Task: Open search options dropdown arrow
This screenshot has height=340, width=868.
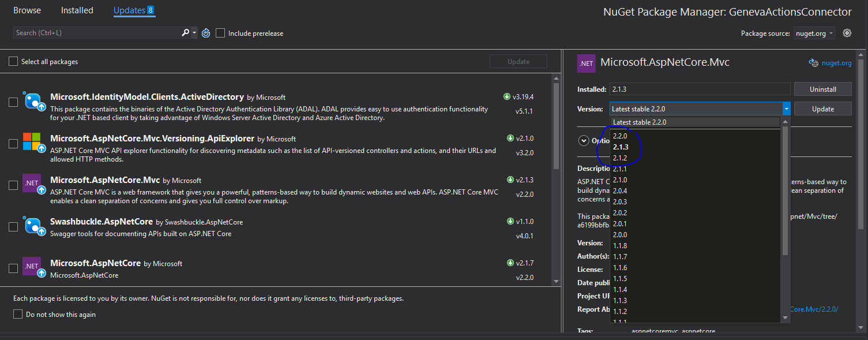Action: click(194, 33)
